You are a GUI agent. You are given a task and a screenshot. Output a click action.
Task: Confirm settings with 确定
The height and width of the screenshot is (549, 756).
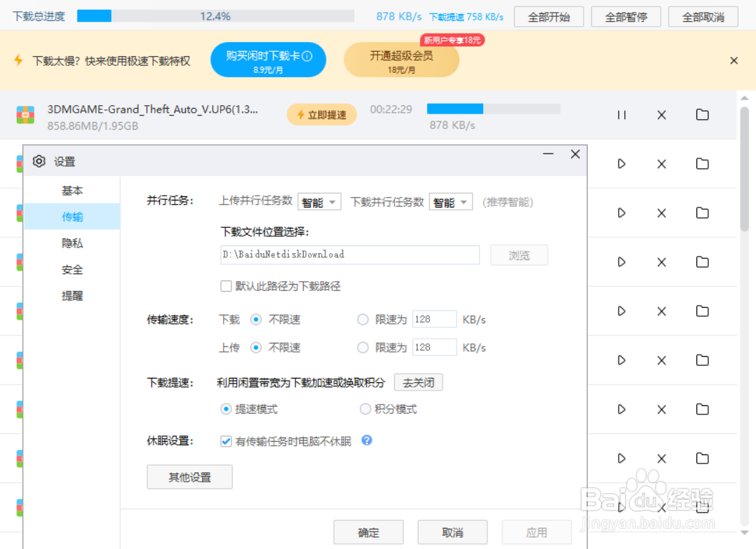[x=369, y=532]
